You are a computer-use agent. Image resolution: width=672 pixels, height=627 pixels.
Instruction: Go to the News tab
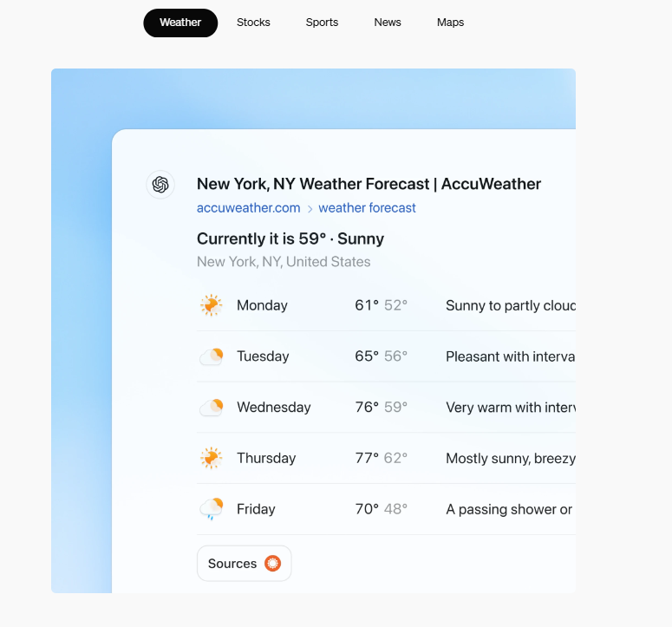[388, 23]
